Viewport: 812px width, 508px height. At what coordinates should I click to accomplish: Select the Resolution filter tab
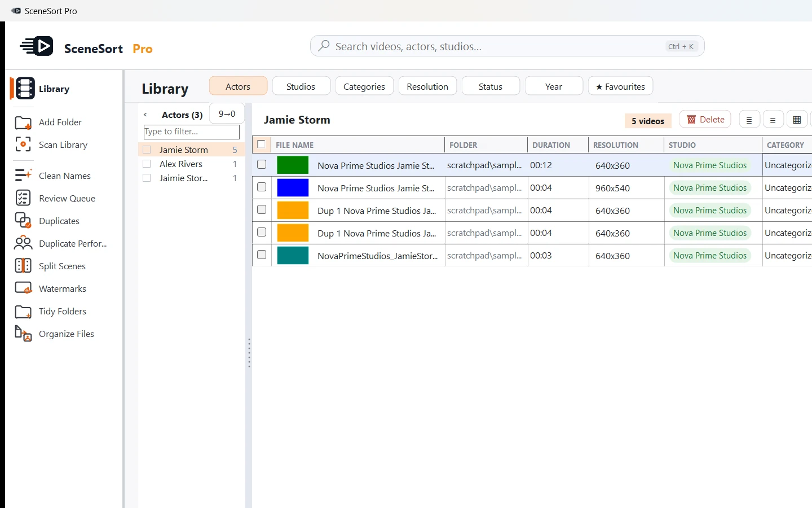427,86
